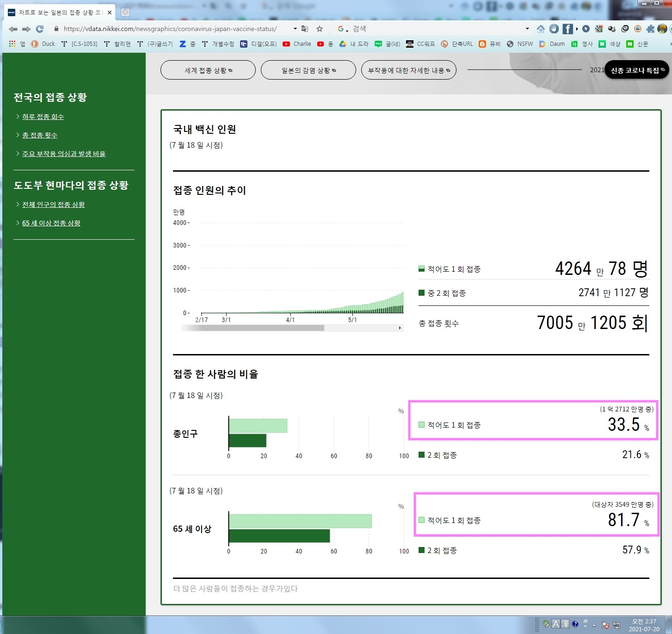Viewport: 672px width, 634px height.
Task: Go to 총 접종 횟수 link
Action: click(x=40, y=135)
